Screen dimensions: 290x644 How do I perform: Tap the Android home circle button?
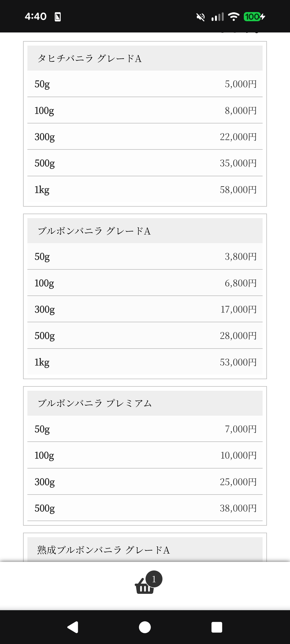point(145,627)
